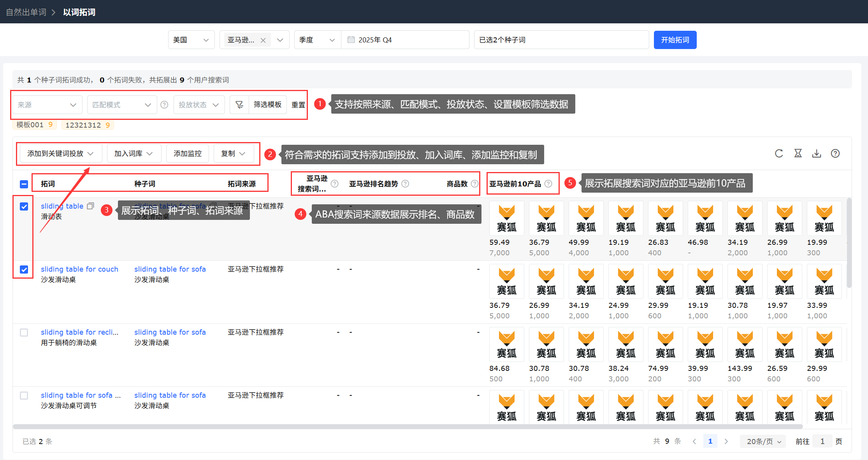Image resolution: width=868 pixels, height=460 pixels.
Task: Open the 添加到关键词投放 dropdown
Action: 60,153
